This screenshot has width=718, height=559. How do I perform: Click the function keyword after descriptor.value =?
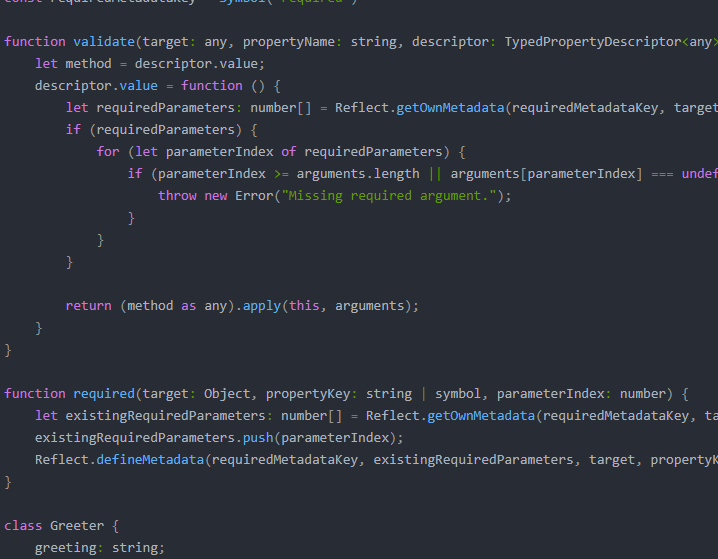(x=212, y=86)
